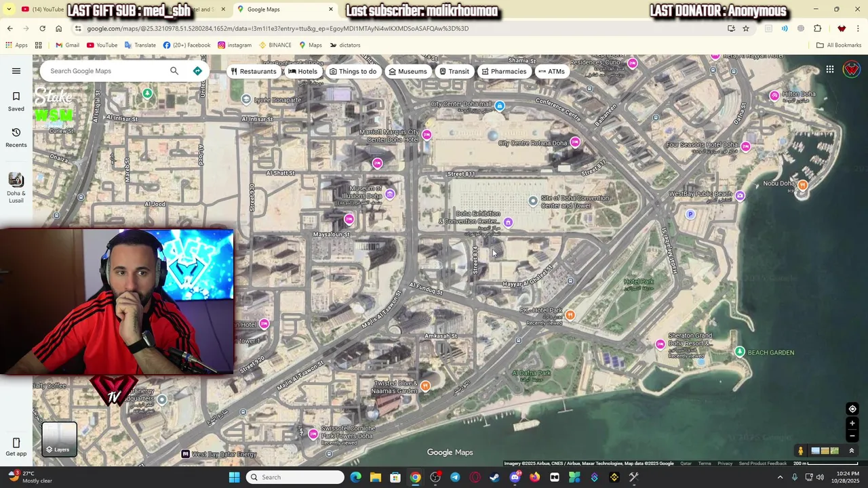The height and width of the screenshot is (488, 868).
Task: Select the ATMs category chip
Action: coord(551,71)
